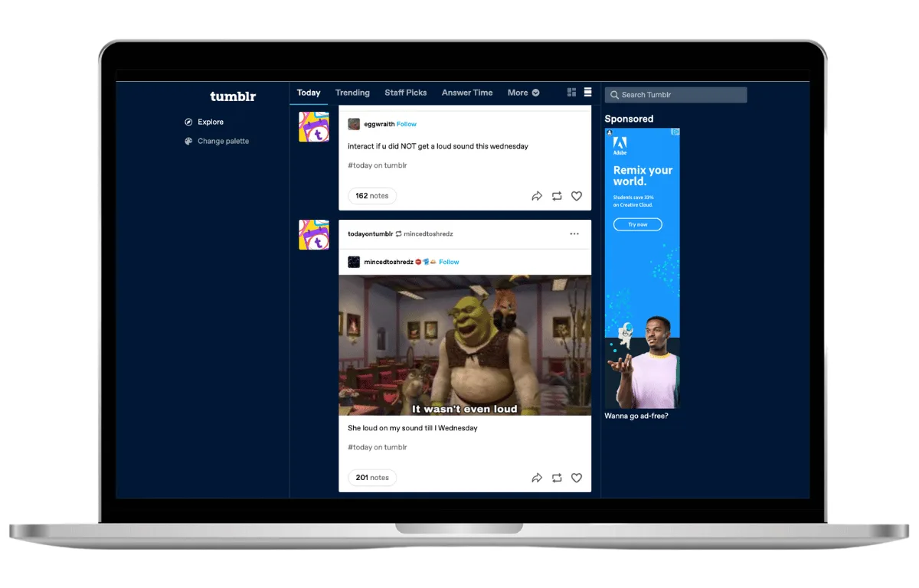Open 162 notes on eggwraith post
Screen dimensions: 919x588
point(372,196)
